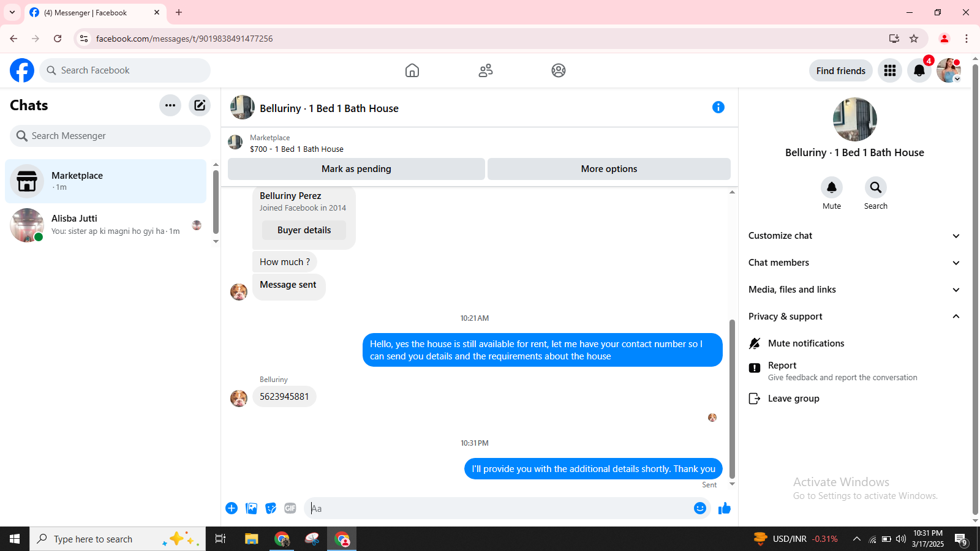Send a thumbs-up like
Image resolution: width=980 pixels, height=551 pixels.
click(725, 508)
